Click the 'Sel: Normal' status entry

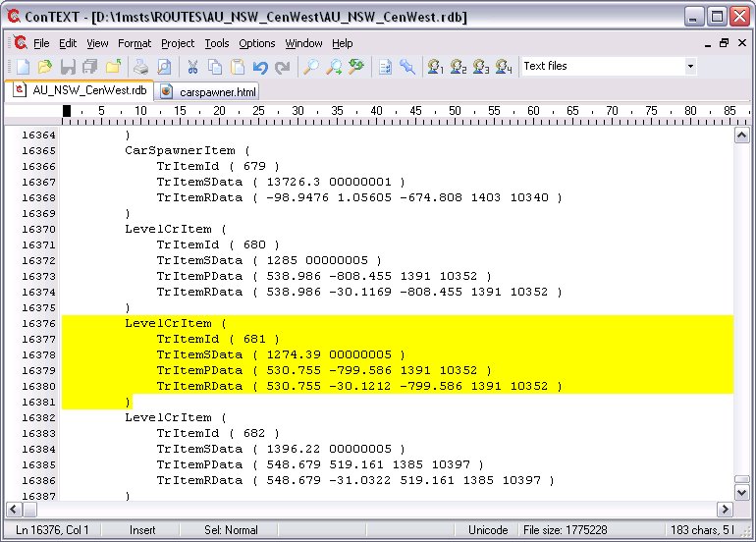click(231, 530)
